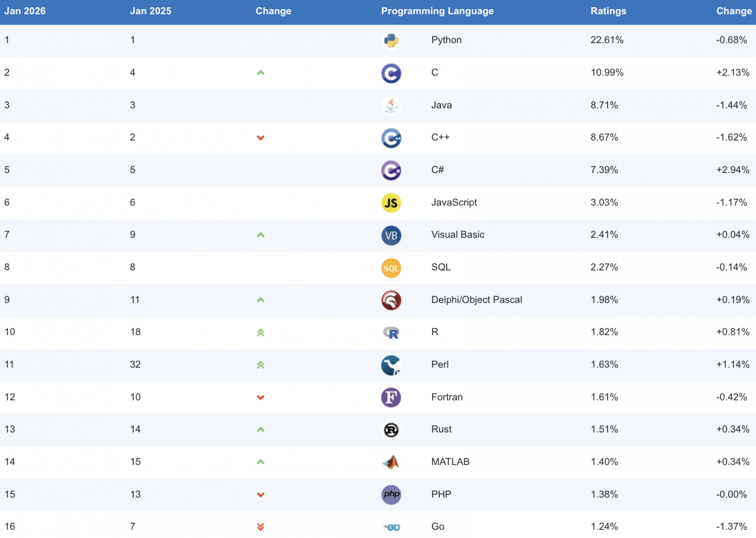Click the Visual Basic VB icon
756x538 pixels.
[x=391, y=236]
